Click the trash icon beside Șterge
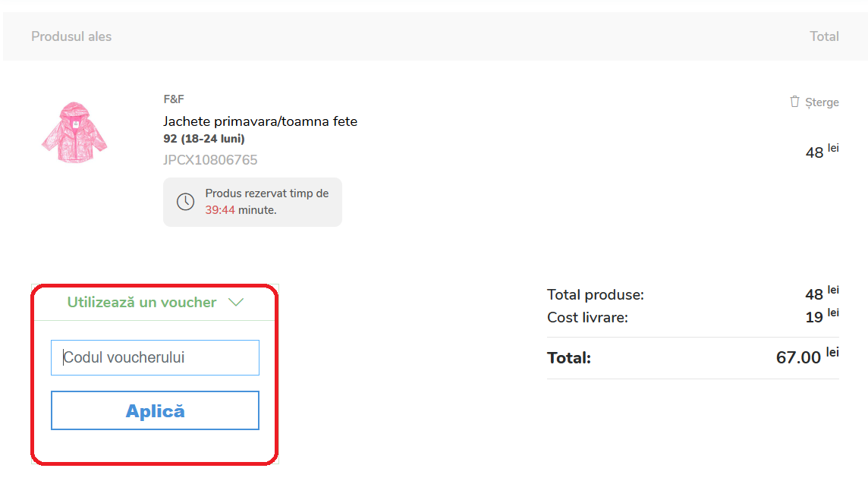Viewport: 868px width, 484px height. tap(794, 102)
